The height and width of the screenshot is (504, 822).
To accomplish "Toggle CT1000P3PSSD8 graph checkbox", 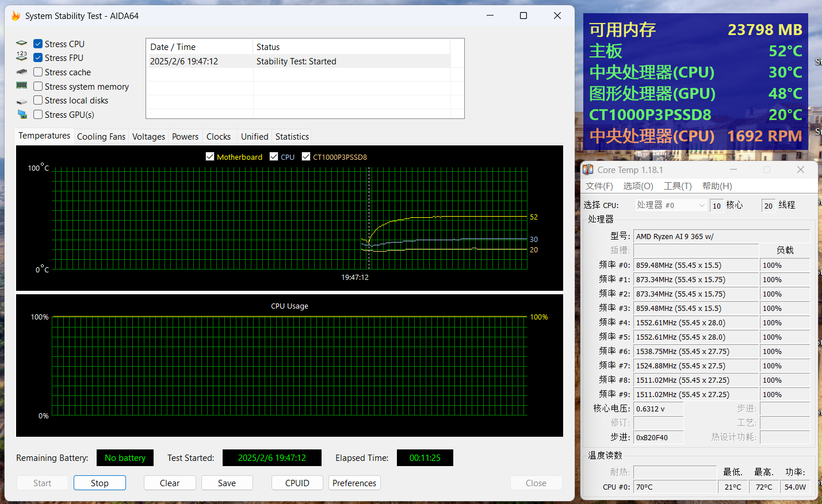I will 306,156.
